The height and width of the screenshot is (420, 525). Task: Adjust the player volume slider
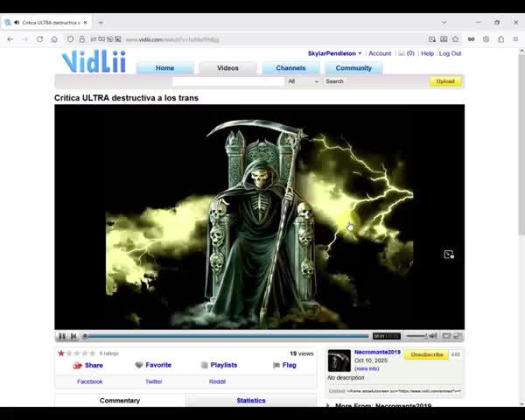pos(416,336)
